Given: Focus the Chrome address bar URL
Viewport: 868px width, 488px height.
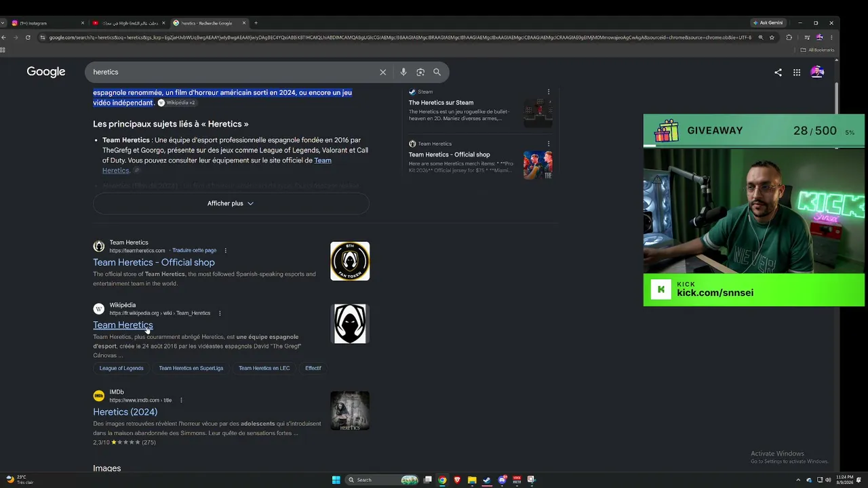Looking at the screenshot, I should pos(400,37).
